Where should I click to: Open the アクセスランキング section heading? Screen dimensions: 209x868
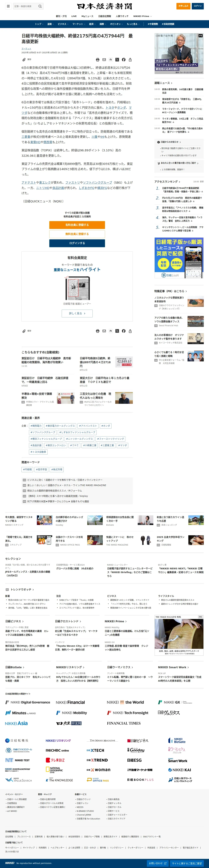167,182
